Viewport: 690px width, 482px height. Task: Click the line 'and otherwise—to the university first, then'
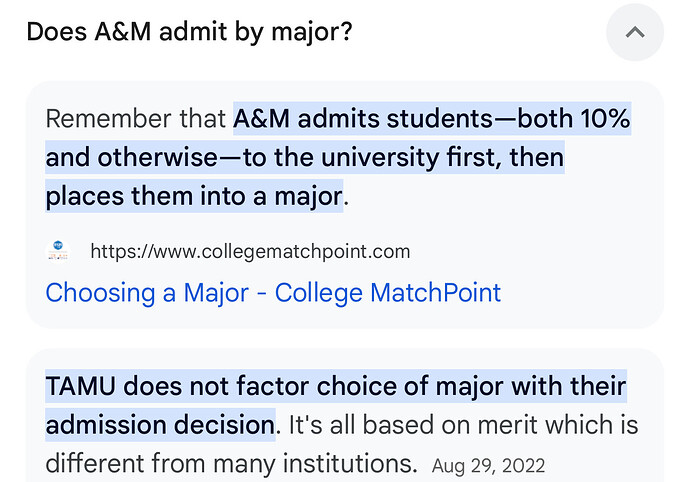point(305,158)
